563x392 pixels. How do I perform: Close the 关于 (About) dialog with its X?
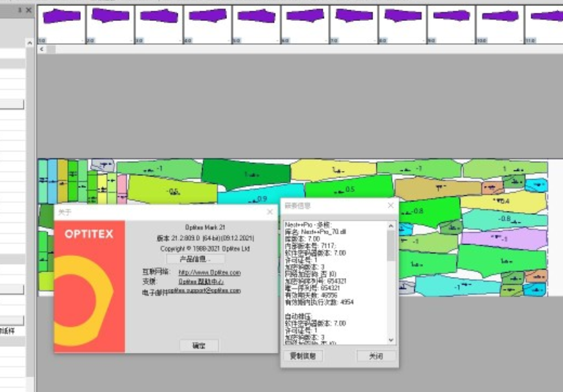tap(270, 211)
